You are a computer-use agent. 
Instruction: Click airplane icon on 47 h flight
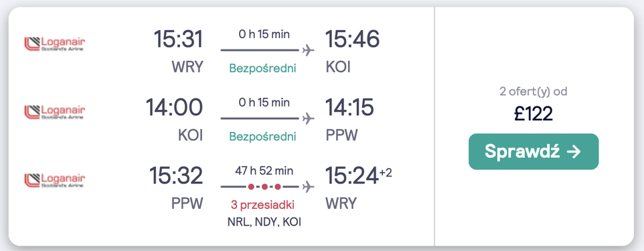click(x=308, y=187)
